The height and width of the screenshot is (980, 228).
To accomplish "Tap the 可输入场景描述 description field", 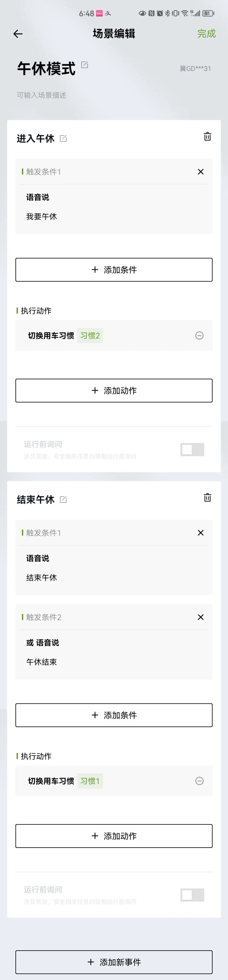I will (x=41, y=95).
